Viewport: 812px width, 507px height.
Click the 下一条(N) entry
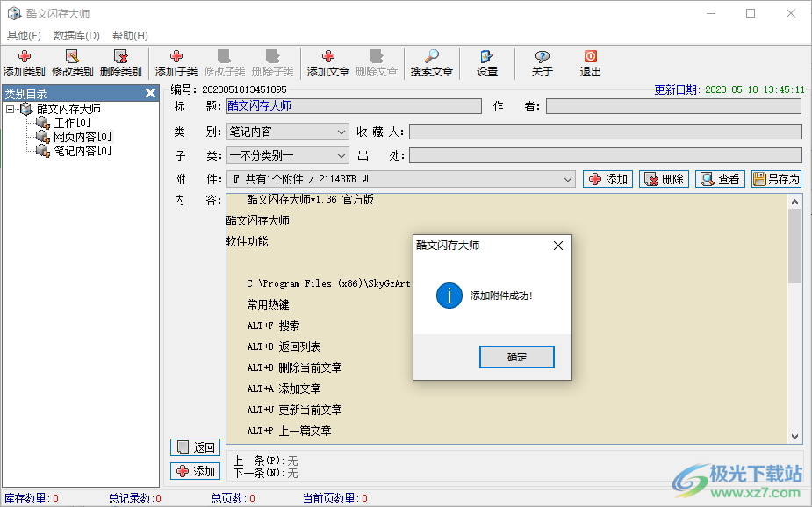pyautogui.click(x=266, y=473)
